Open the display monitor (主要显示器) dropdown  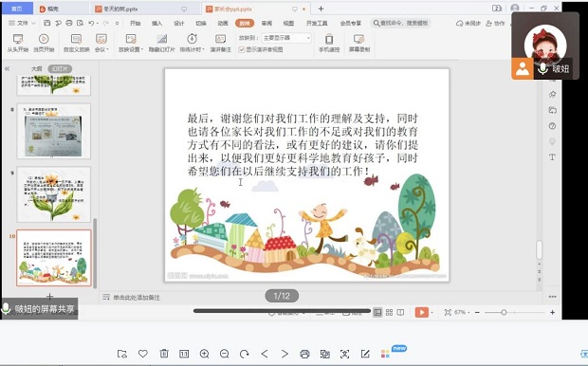tap(286, 38)
